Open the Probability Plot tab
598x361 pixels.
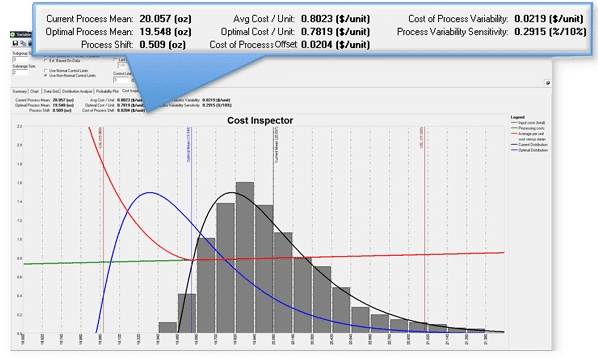107,91
